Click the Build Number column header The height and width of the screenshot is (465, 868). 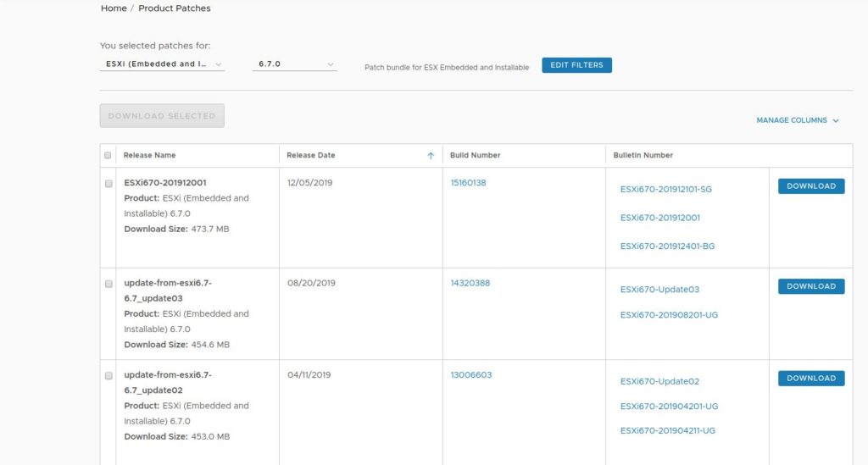[x=475, y=155]
